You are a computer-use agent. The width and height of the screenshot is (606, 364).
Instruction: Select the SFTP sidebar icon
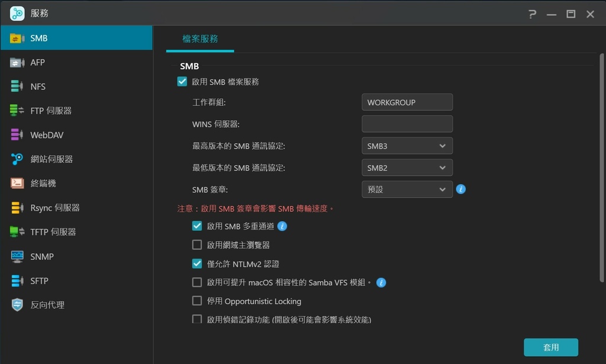tap(17, 281)
